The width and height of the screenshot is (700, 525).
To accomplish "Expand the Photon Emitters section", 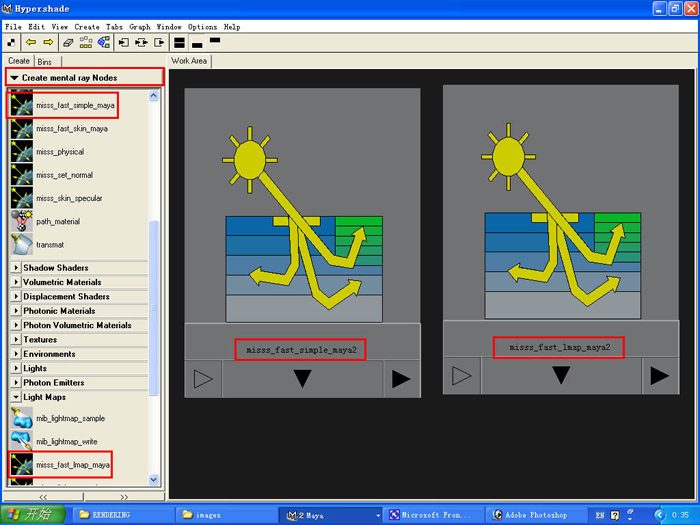I will tap(16, 383).
